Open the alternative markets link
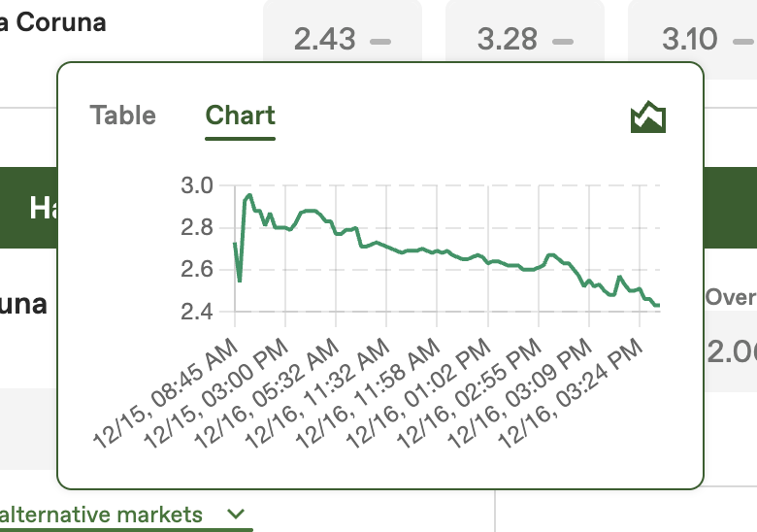Image resolution: width=757 pixels, height=532 pixels. (x=102, y=515)
